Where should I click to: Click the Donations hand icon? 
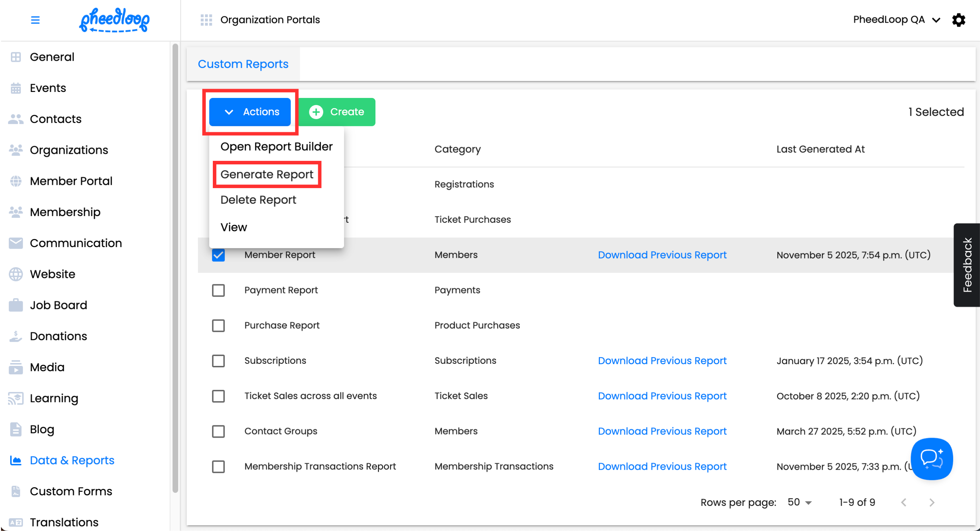tap(16, 336)
